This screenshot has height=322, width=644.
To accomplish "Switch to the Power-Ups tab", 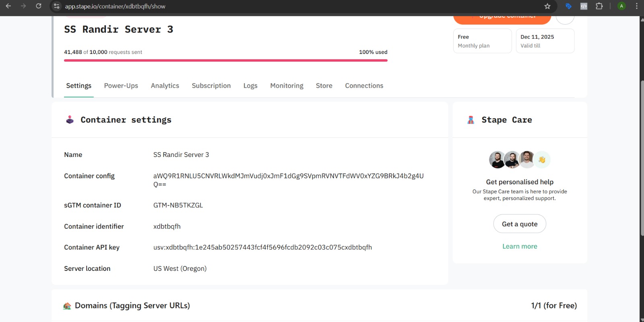I will click(121, 86).
